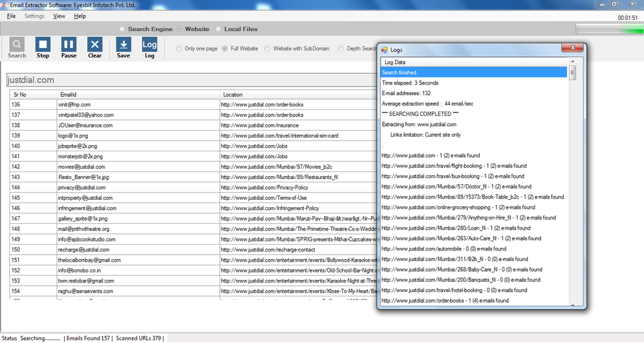Click 'Emails Found 157' in status bar
The height and width of the screenshot is (343, 644).
[88, 338]
